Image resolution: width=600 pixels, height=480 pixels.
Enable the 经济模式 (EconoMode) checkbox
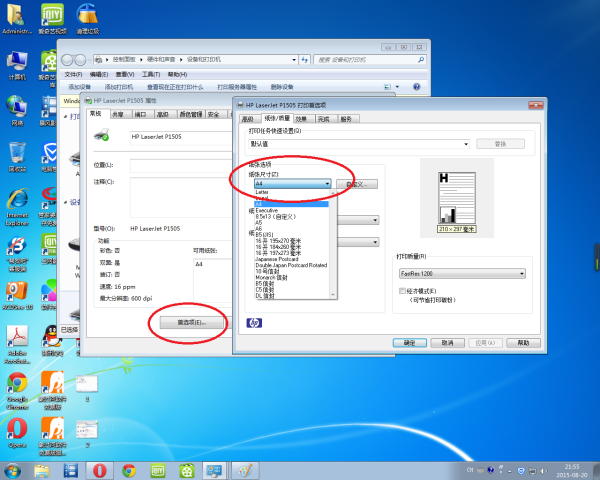(x=403, y=290)
